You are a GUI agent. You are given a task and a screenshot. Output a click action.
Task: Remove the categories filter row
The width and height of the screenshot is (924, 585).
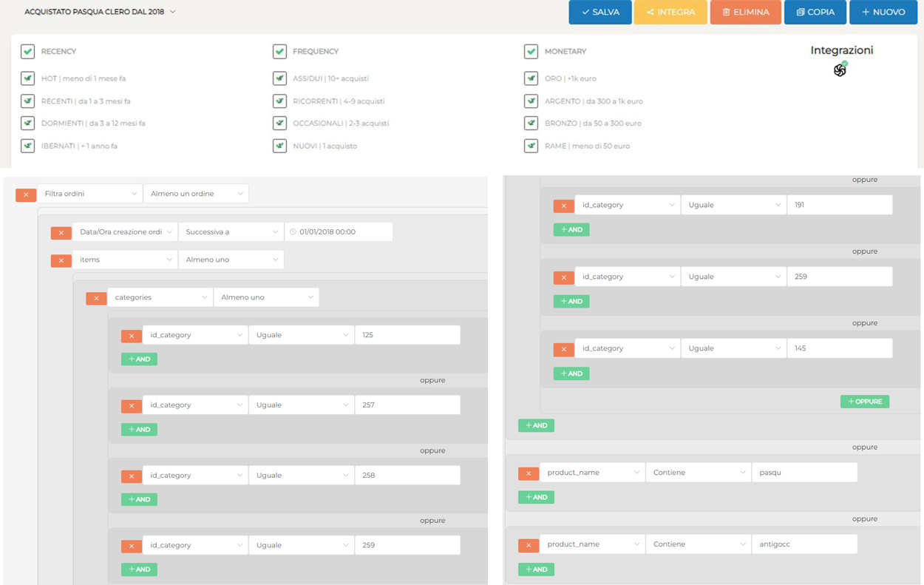tap(96, 298)
